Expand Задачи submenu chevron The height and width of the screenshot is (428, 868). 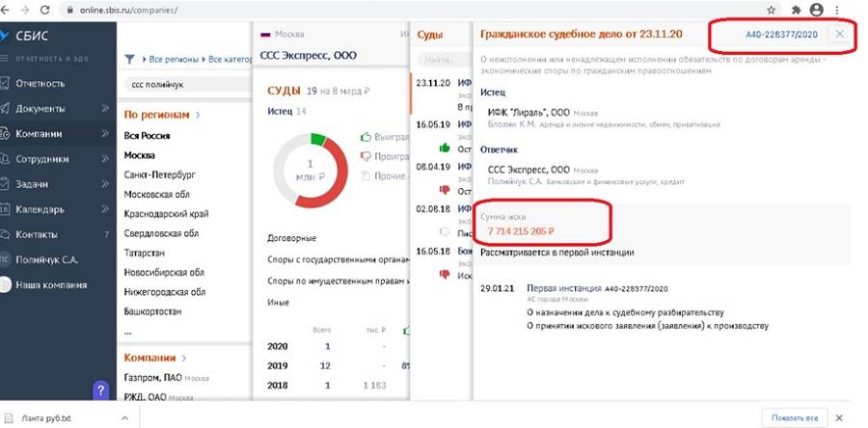click(x=105, y=184)
